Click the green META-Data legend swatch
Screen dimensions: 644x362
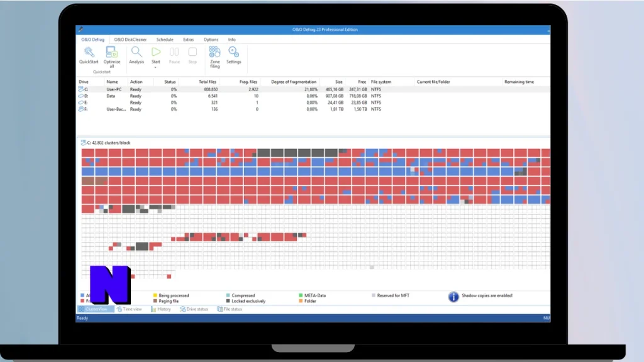(x=301, y=295)
